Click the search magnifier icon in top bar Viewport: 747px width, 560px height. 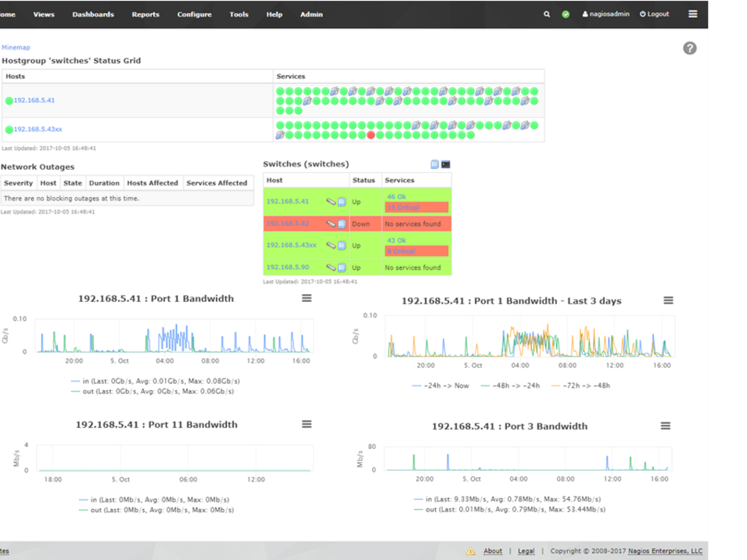547,14
